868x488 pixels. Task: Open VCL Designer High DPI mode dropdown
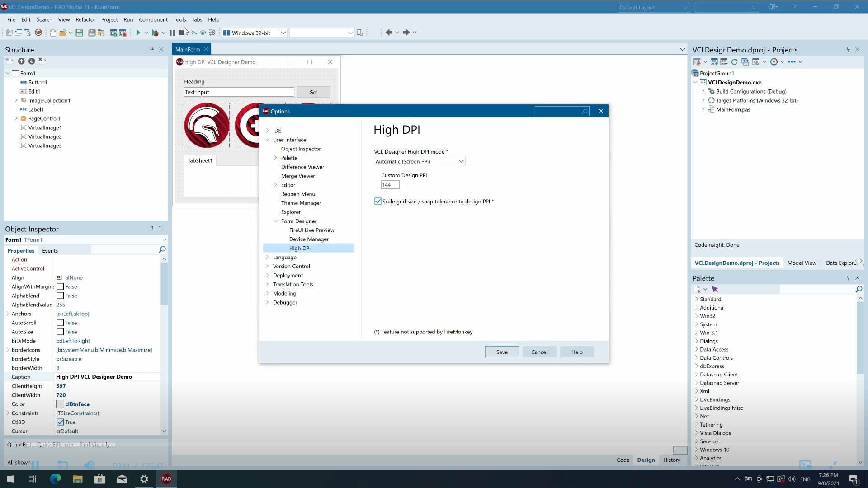coord(461,161)
